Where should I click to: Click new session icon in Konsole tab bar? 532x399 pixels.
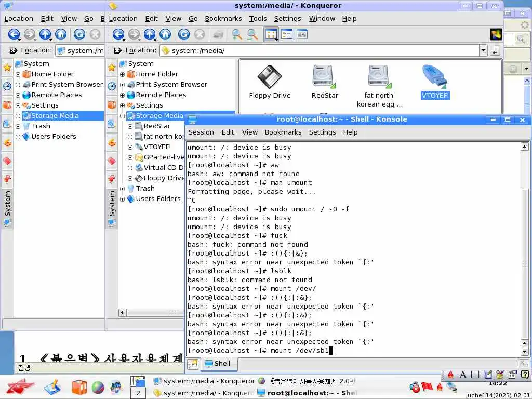tap(193, 364)
